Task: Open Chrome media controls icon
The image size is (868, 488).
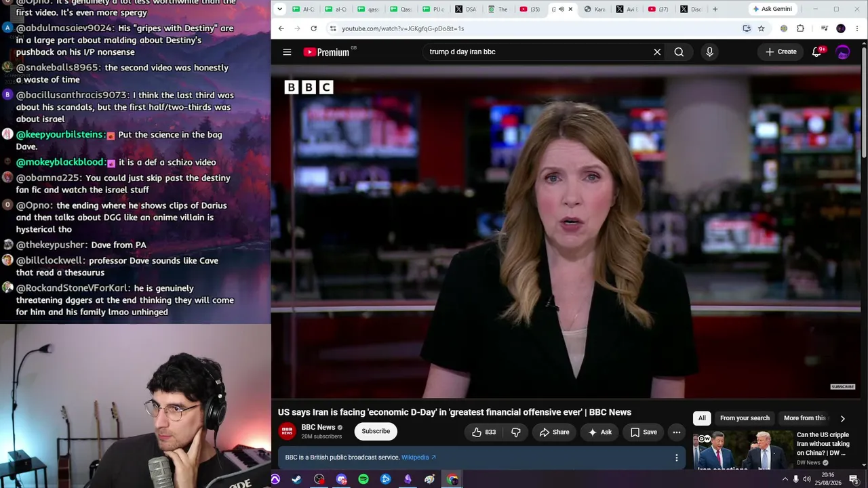Action: [824, 28]
